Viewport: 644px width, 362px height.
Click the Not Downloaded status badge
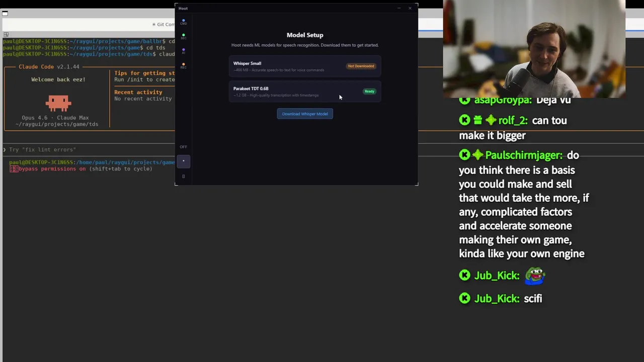(361, 66)
